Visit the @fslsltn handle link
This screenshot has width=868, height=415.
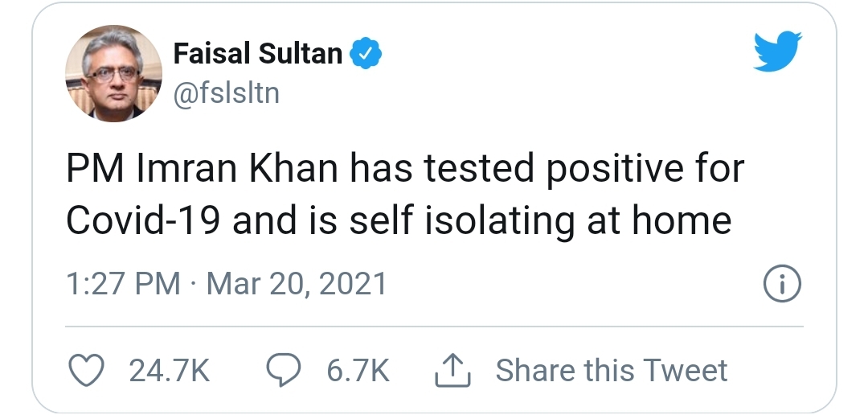click(x=226, y=93)
